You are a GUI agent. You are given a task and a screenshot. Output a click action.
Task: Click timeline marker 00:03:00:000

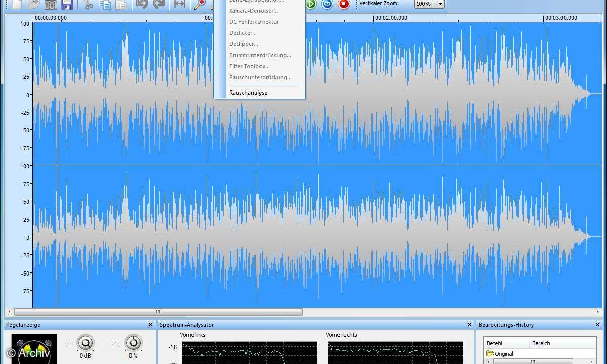[x=560, y=18]
